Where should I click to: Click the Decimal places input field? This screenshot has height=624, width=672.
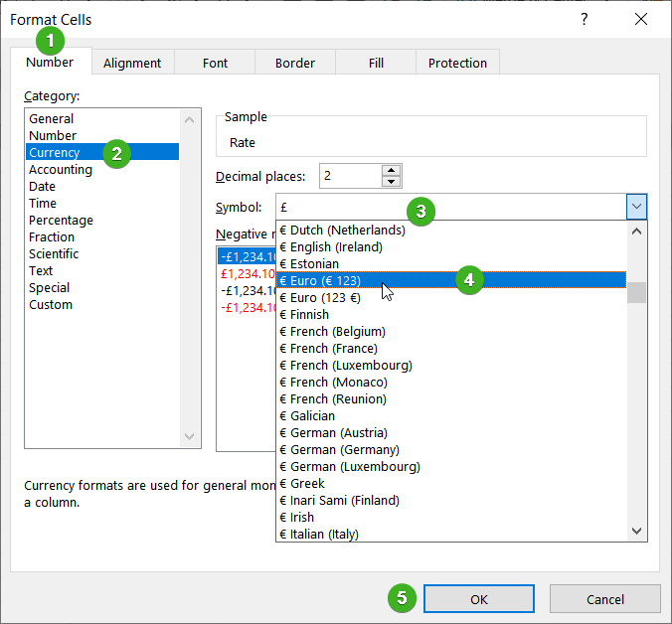pos(350,176)
